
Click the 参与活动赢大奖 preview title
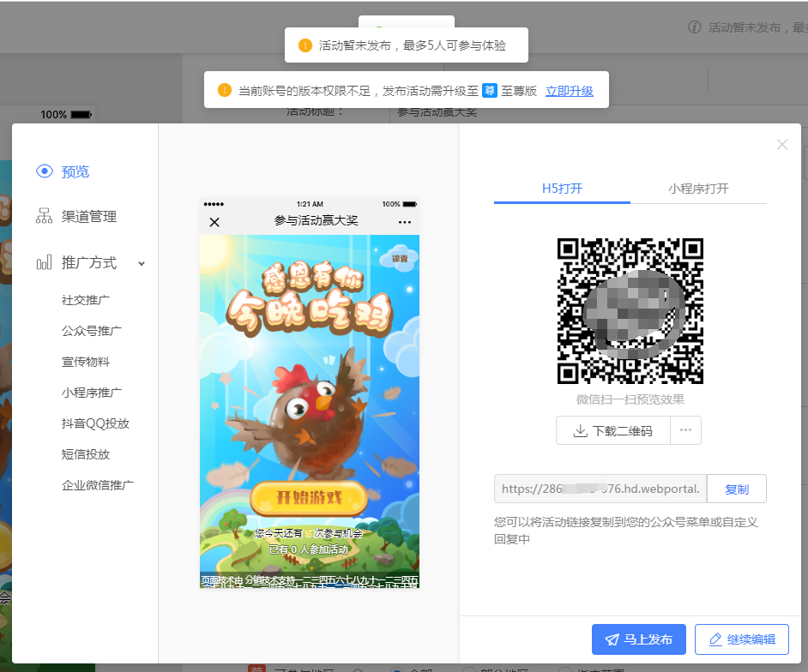(x=316, y=220)
